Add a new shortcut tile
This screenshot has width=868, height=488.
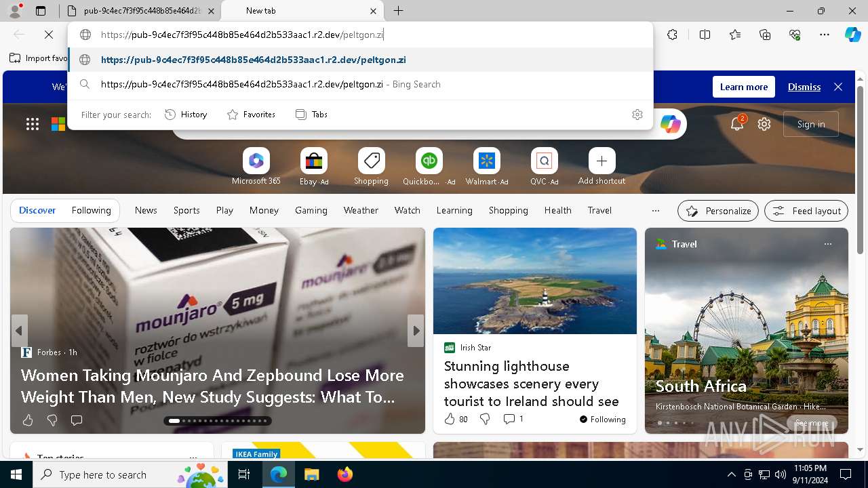coord(601,167)
